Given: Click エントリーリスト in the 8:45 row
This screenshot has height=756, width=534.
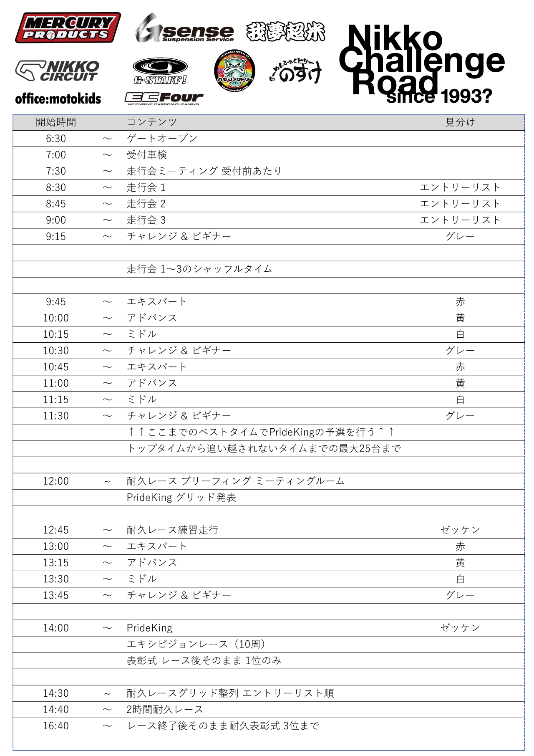Looking at the screenshot, I should (460, 204).
